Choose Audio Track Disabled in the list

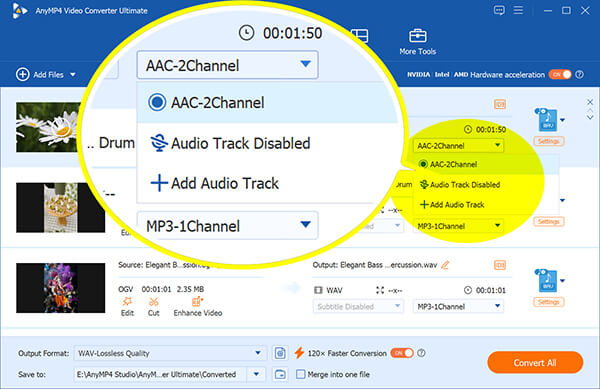[460, 185]
